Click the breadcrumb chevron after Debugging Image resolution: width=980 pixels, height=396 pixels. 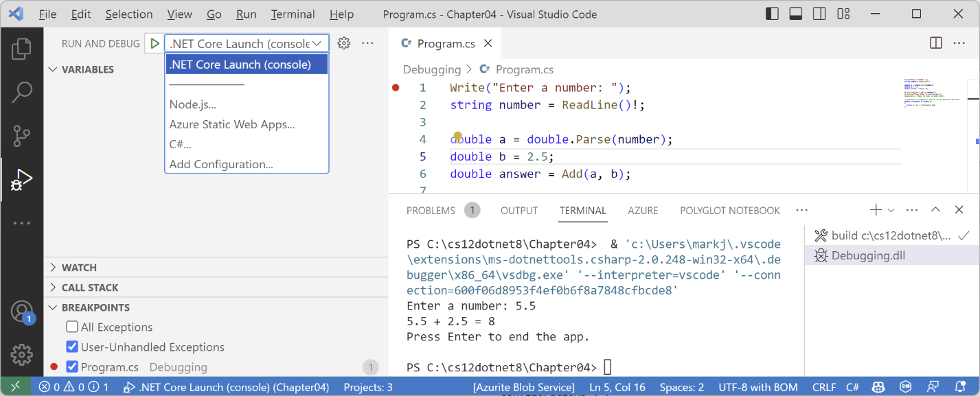469,69
